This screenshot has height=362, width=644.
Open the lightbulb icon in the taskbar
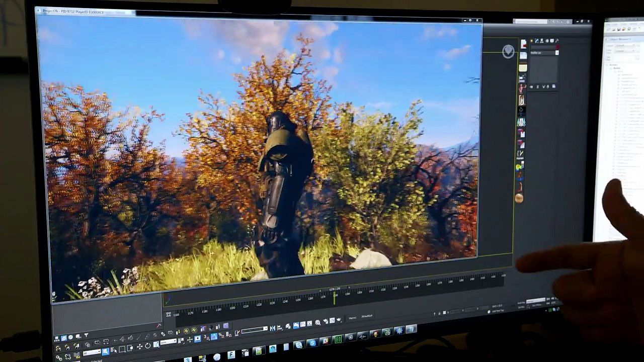tap(375, 334)
